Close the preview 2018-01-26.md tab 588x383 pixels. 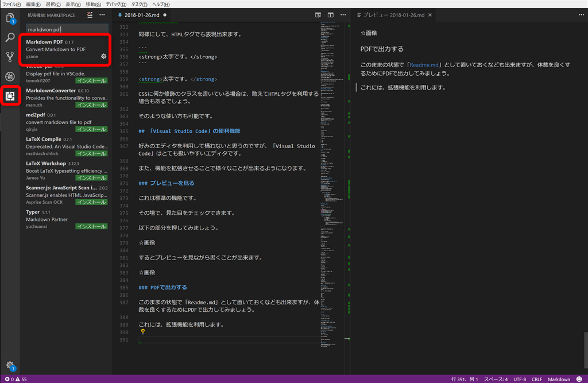tap(430, 15)
